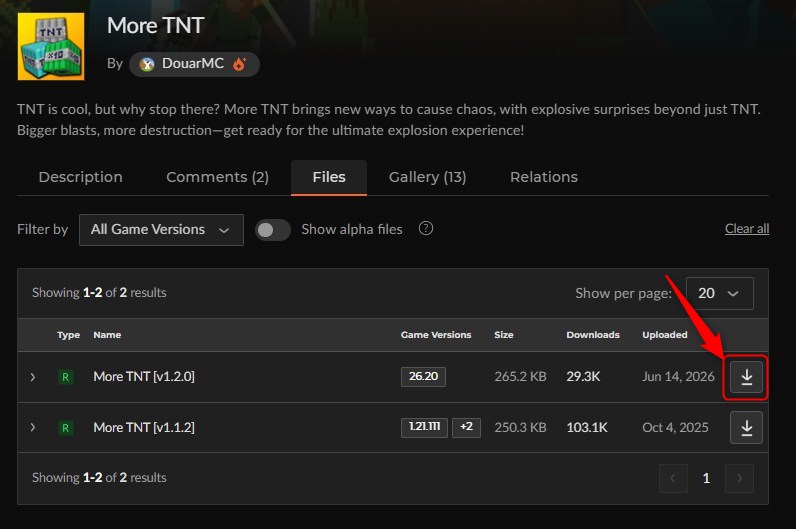This screenshot has height=529, width=796.
Task: Expand the More TNT [v1.2.0] row
Action: pos(33,377)
